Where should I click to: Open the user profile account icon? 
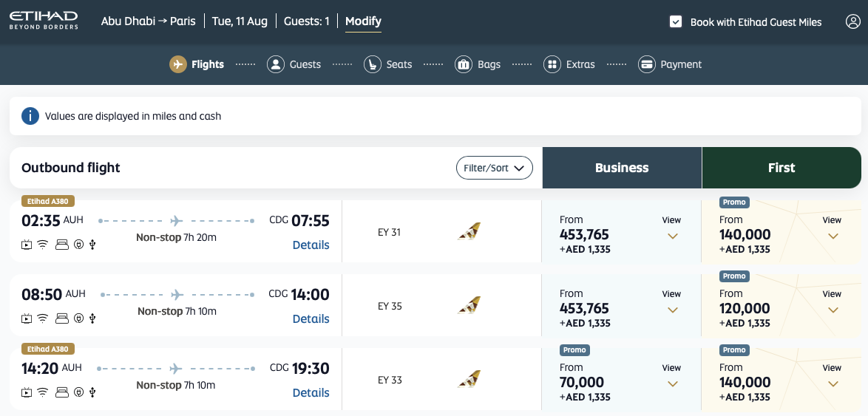(x=852, y=21)
